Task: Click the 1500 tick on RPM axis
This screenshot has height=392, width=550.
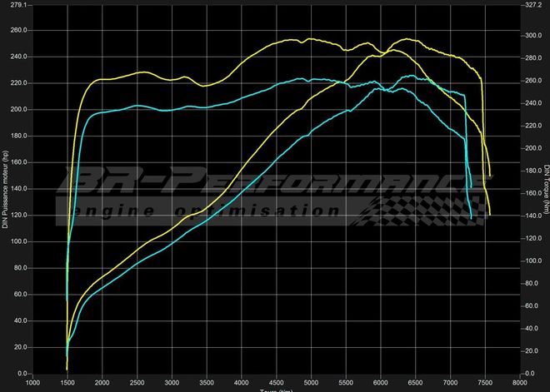Action: click(x=67, y=383)
